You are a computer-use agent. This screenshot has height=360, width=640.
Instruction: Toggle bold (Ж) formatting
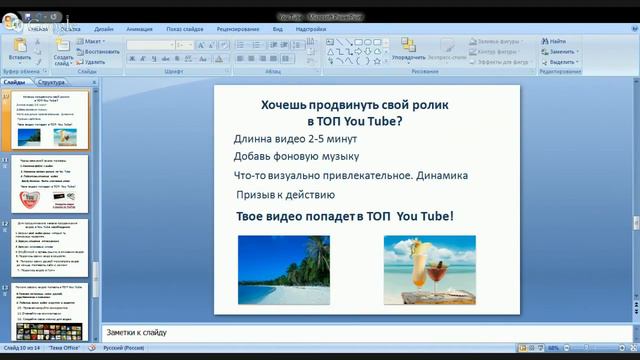pos(132,59)
